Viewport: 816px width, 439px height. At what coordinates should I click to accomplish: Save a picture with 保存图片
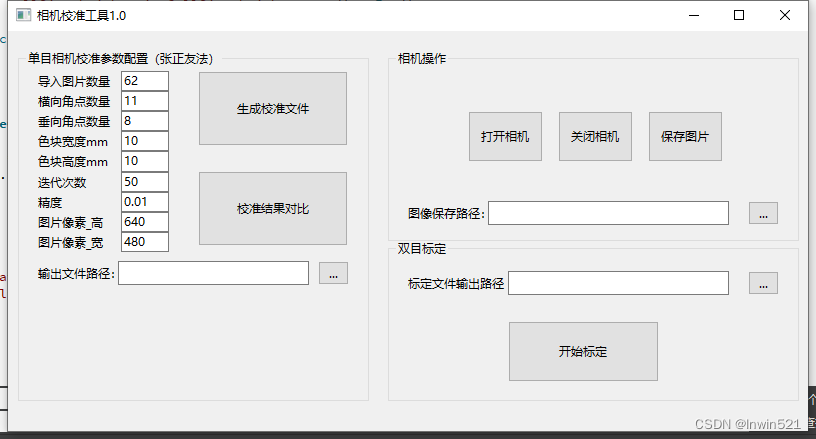pos(685,136)
